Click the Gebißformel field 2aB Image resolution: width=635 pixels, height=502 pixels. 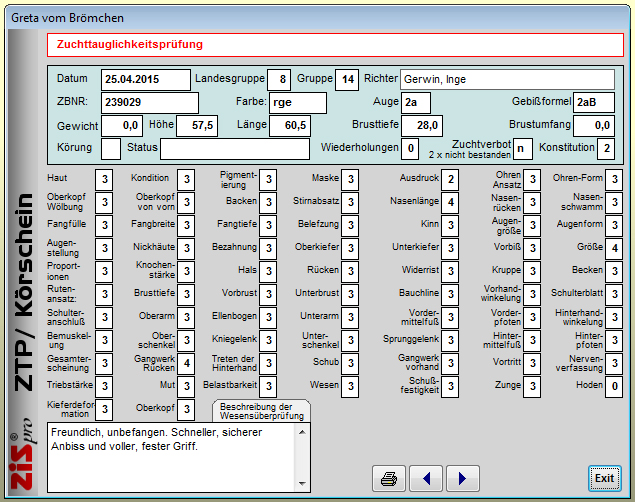click(593, 103)
